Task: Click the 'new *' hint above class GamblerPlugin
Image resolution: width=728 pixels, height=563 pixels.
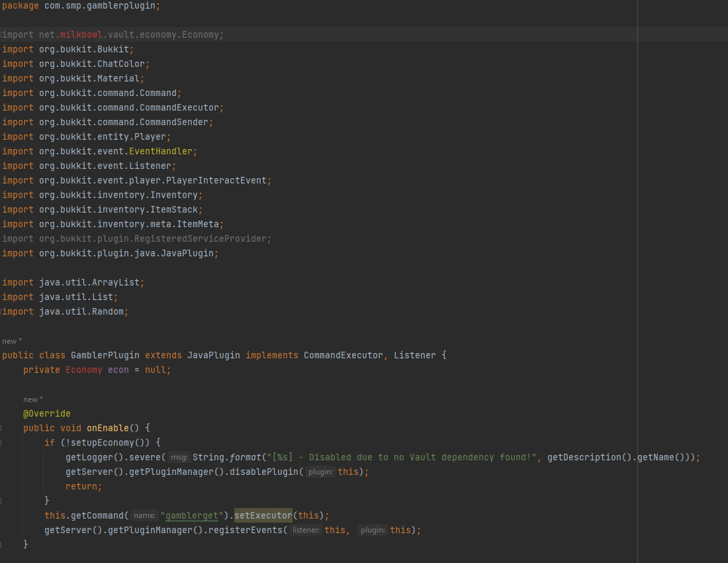Action: tap(12, 341)
